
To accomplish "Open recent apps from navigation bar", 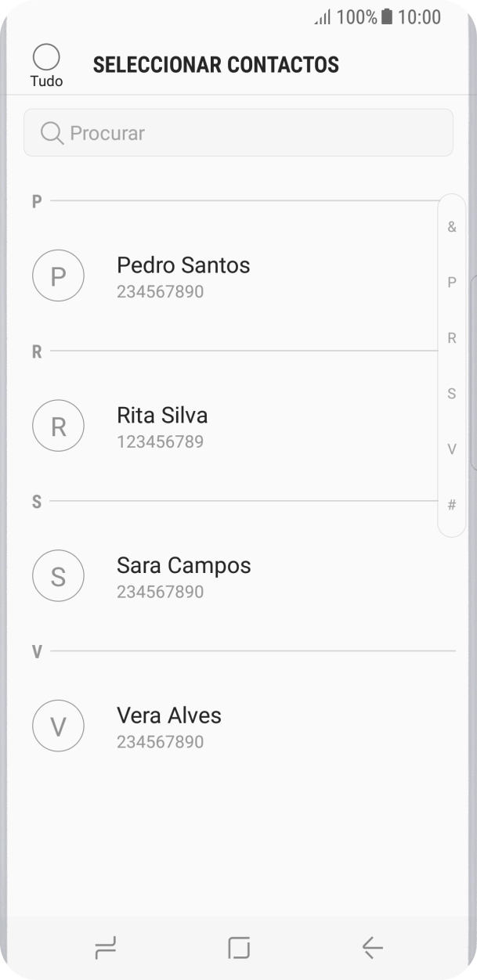I will click(x=105, y=948).
